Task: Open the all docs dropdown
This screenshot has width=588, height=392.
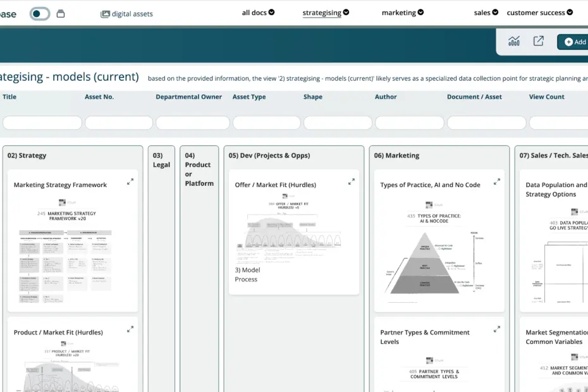Action: pyautogui.click(x=258, y=13)
